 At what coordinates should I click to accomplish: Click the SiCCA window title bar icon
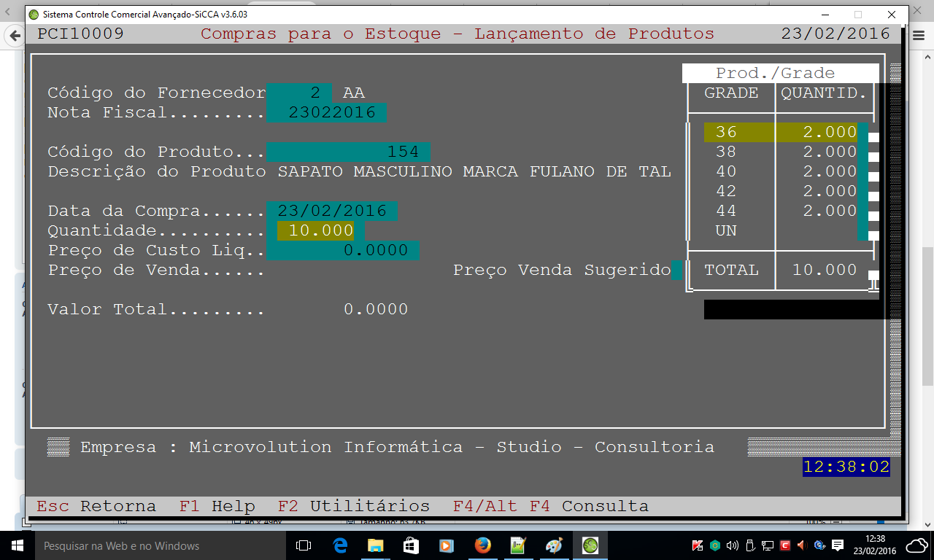(x=34, y=14)
